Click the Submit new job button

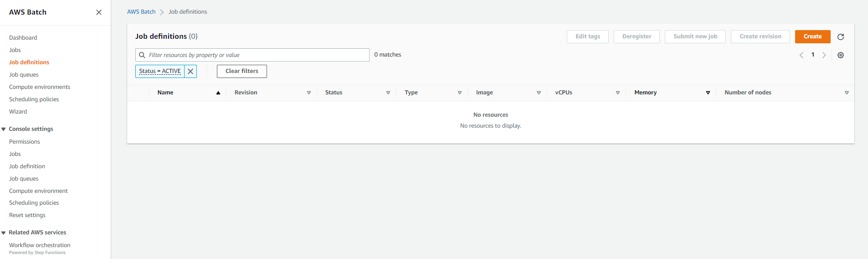click(695, 36)
